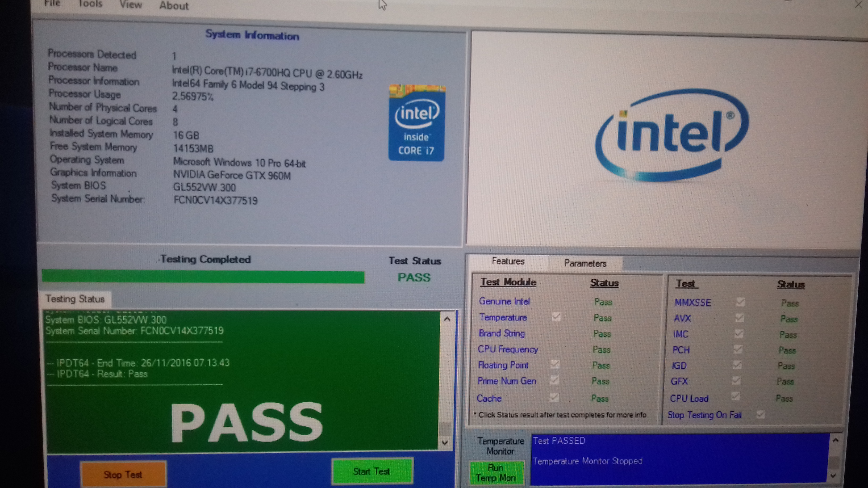Toggle the IGD test checkbox
Screen dimensions: 868x488
(737, 365)
